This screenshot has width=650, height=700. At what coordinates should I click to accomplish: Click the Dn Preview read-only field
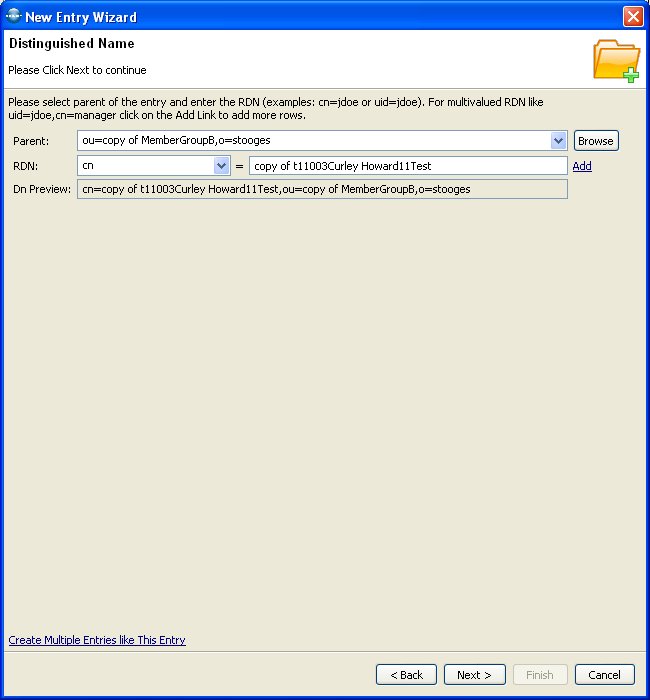tap(322, 189)
